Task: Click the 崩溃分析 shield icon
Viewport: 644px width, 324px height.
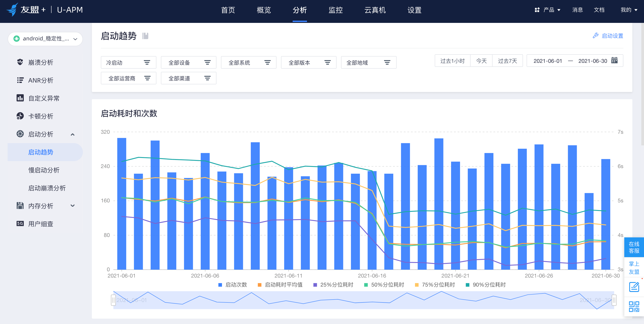Action: [20, 62]
